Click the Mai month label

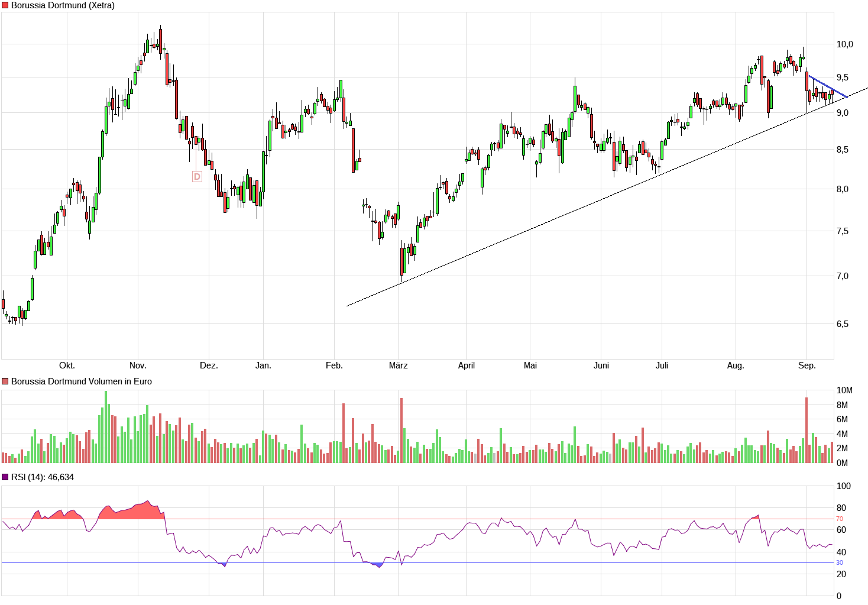pyautogui.click(x=530, y=365)
